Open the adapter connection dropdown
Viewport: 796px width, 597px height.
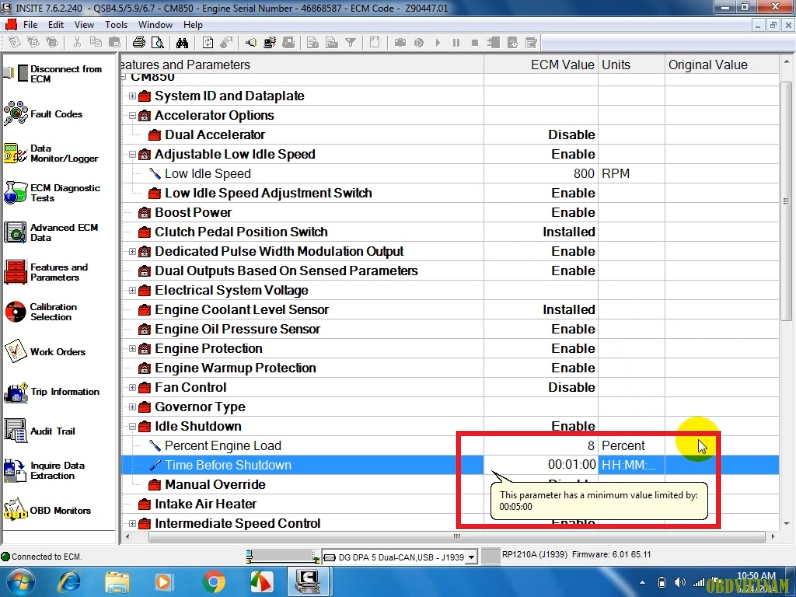473,556
